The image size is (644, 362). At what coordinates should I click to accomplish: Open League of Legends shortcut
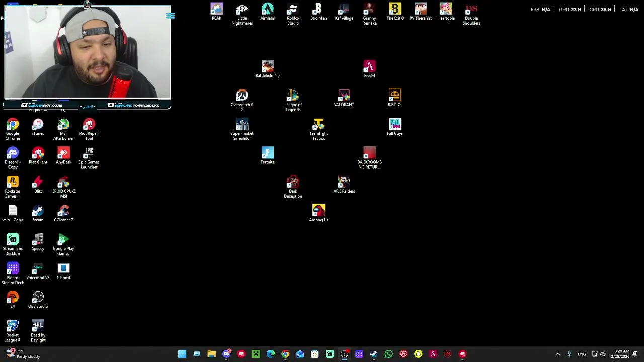click(293, 101)
